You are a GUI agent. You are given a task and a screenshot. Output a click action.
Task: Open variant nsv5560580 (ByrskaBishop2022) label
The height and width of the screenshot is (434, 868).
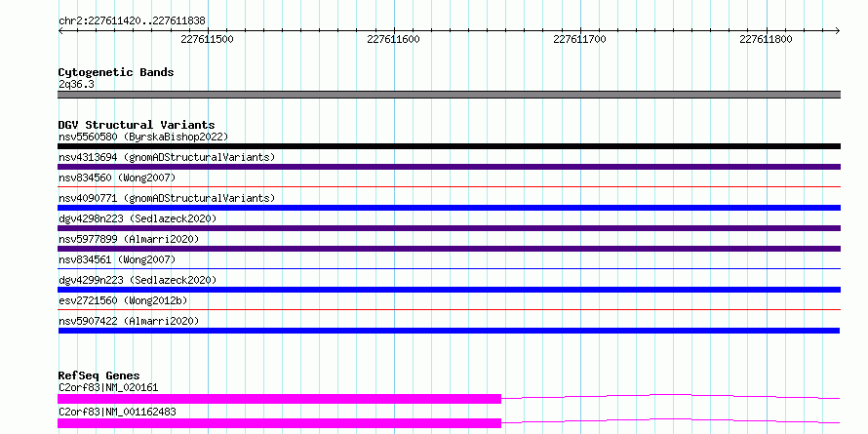pyautogui.click(x=143, y=137)
